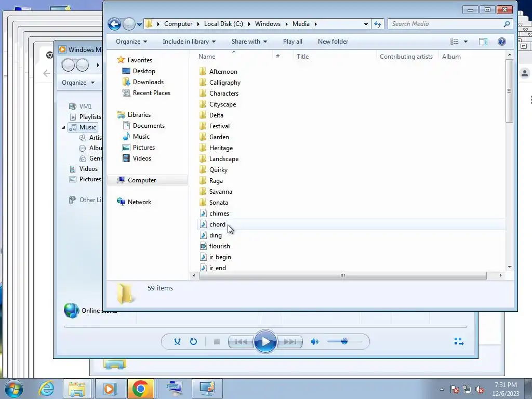The height and width of the screenshot is (399, 532).
Task: Open the Documents library
Action: 149,126
